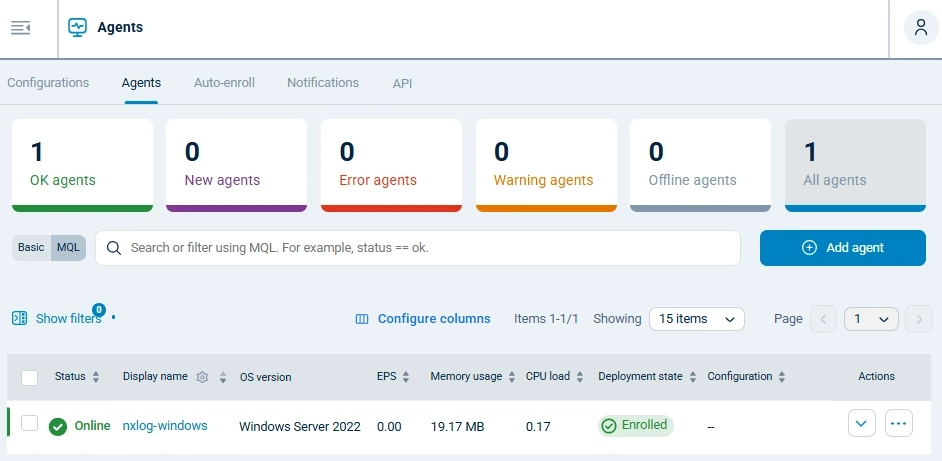The image size is (942, 461).
Task: Switch to the Agents tab
Action: [x=141, y=83]
